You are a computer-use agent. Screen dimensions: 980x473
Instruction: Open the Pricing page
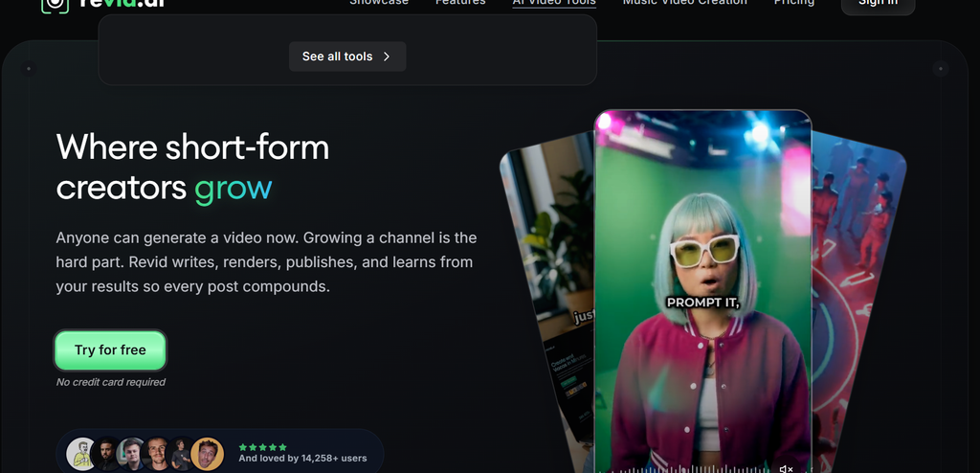[x=794, y=3]
